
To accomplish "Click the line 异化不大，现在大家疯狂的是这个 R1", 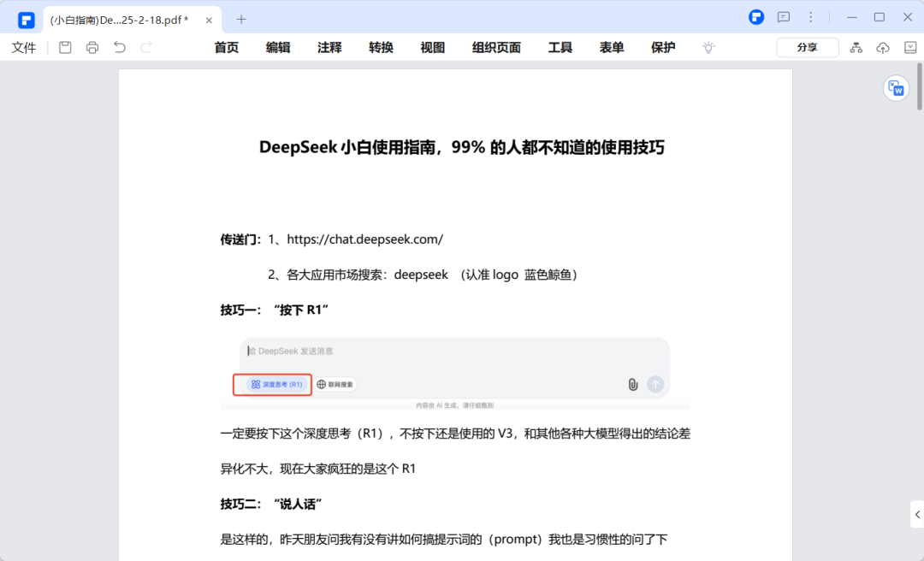I will tap(318, 469).
